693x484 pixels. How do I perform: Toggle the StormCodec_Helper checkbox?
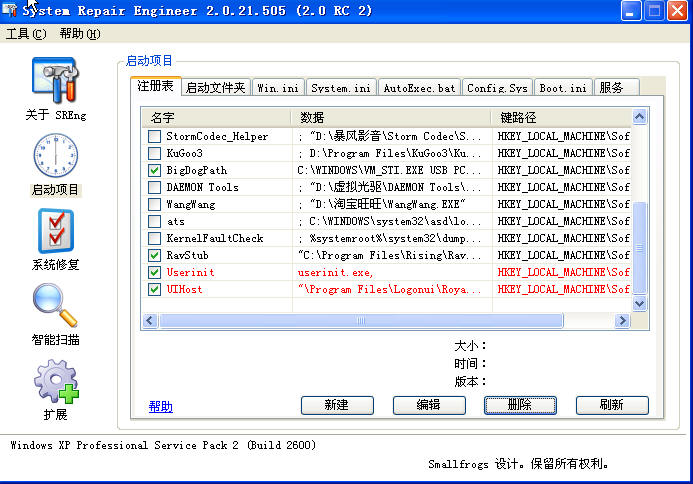(154, 136)
